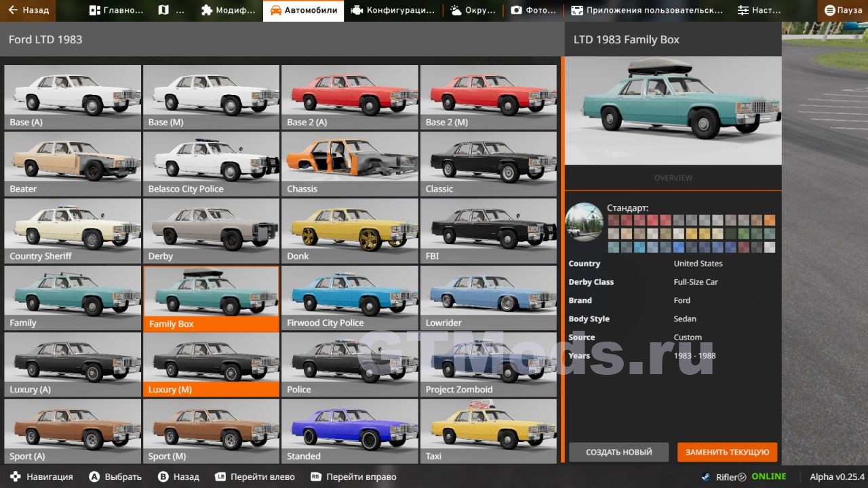The width and height of the screenshot is (868, 488).
Task: Pick the first dark red Стандарт swatch
Action: pos(613,220)
